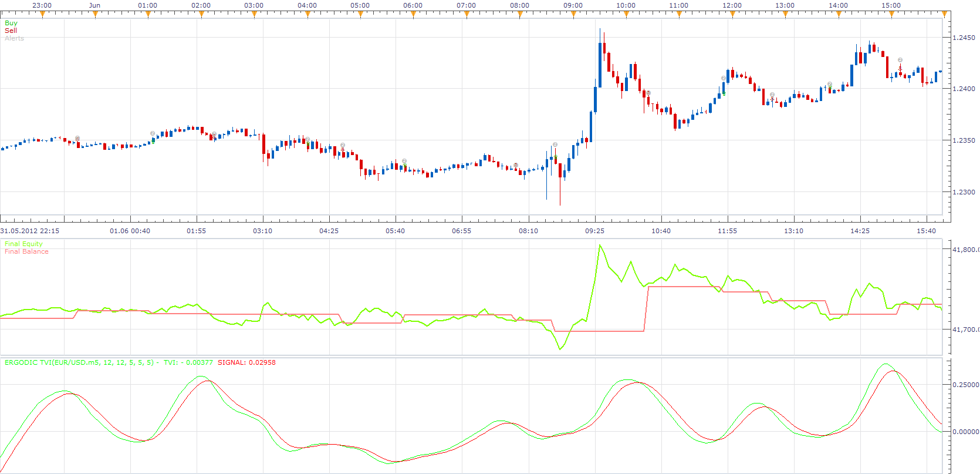Click the orange marker under 15:00
This screenshot has height=474, width=980.
pos(891,14)
